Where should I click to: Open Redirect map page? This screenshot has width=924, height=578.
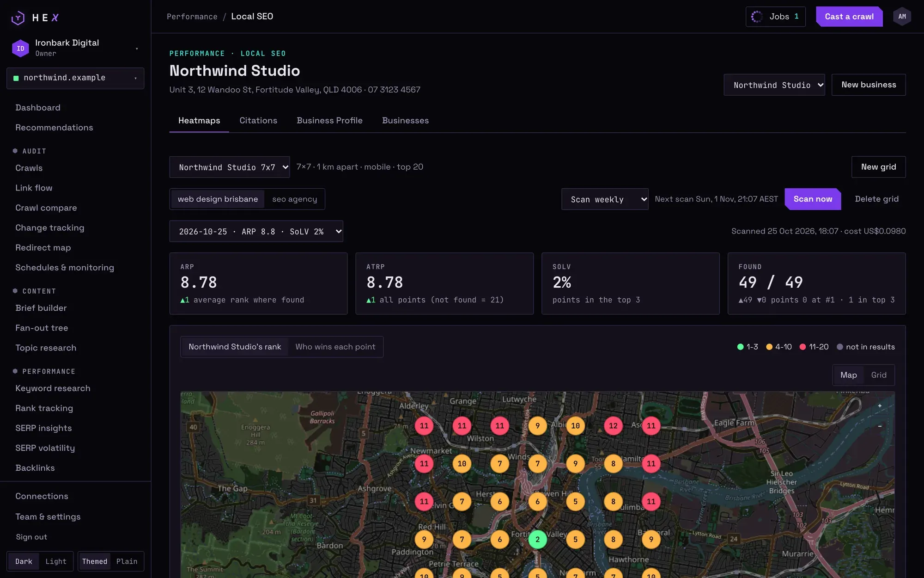tap(43, 248)
